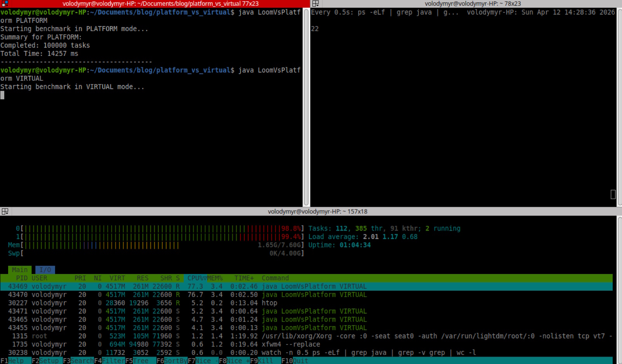Screen dimensions: 622x364
Task: Select process row with PID 43471
Action: pos(306,311)
